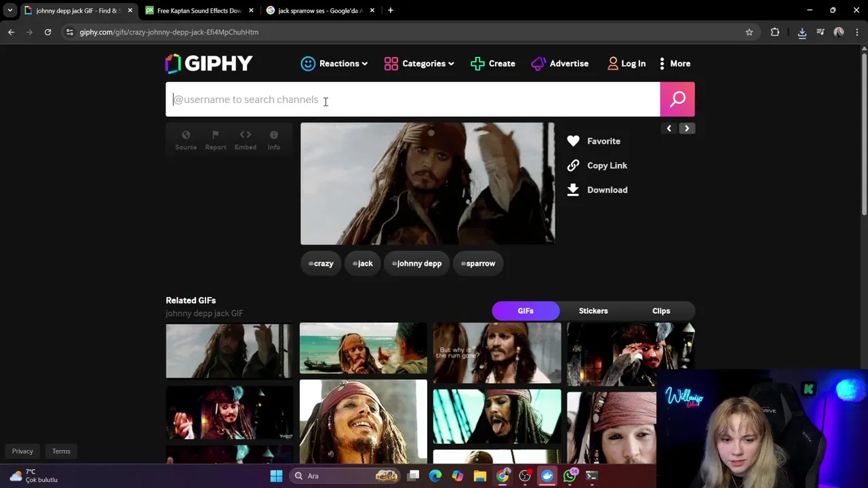Open Microsoft Edge from taskbar
This screenshot has width=868, height=488.
(435, 476)
